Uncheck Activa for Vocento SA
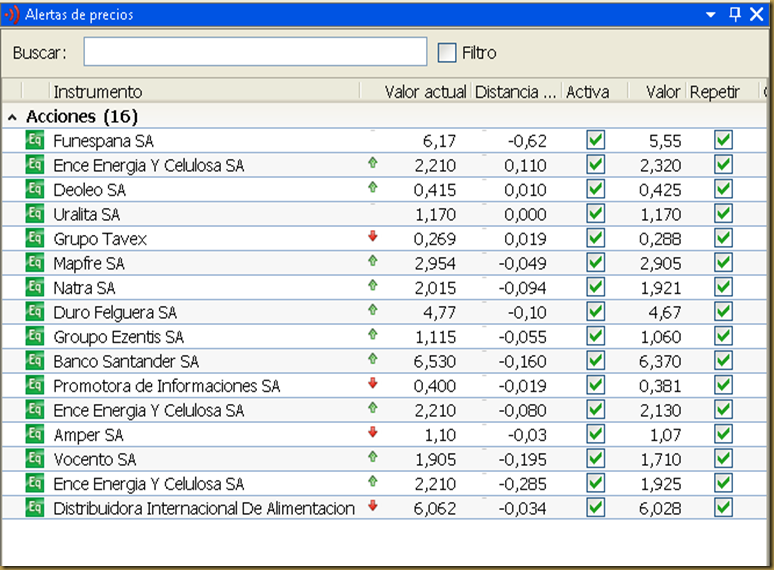 (595, 458)
